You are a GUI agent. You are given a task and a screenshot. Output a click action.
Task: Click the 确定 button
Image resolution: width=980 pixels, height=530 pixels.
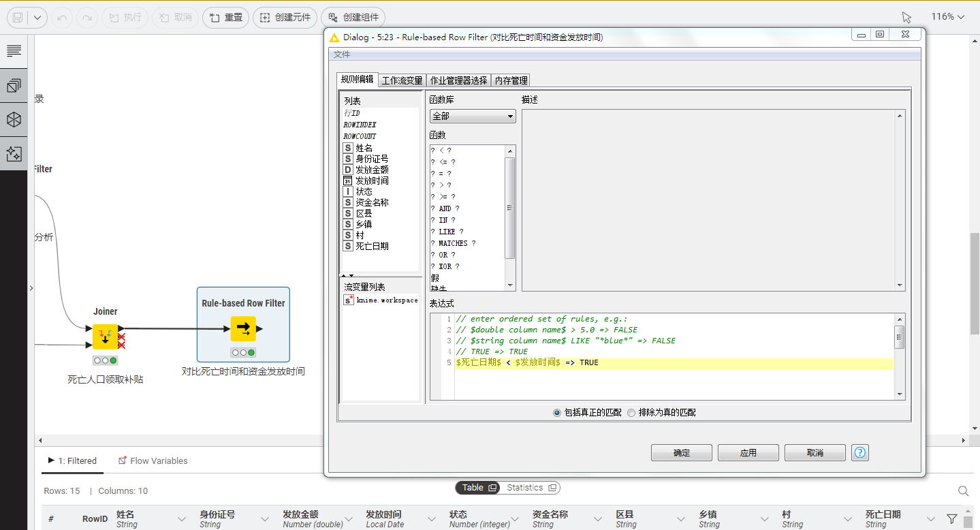(681, 453)
